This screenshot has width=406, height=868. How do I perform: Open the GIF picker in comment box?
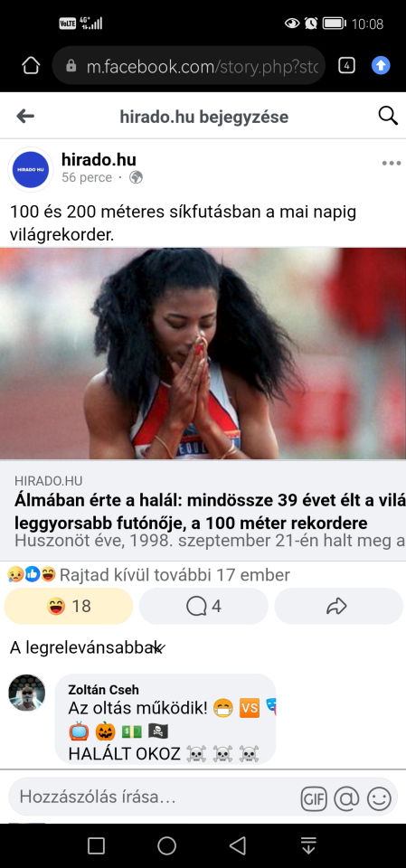click(x=314, y=798)
